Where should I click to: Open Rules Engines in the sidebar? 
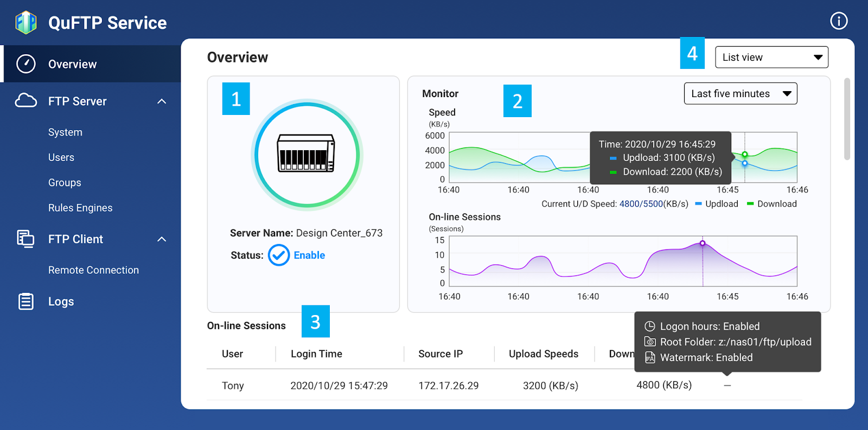(80, 208)
